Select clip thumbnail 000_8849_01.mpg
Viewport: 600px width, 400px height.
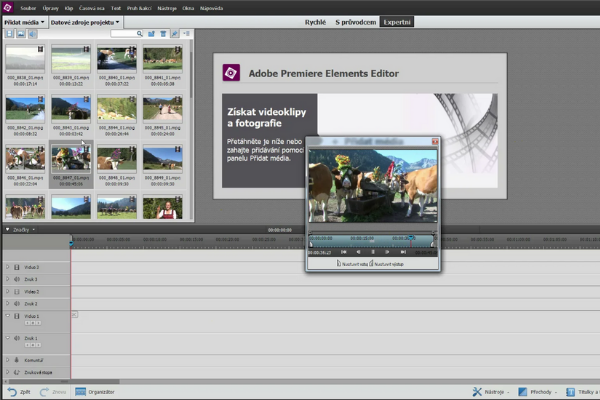pyautogui.click(x=163, y=158)
